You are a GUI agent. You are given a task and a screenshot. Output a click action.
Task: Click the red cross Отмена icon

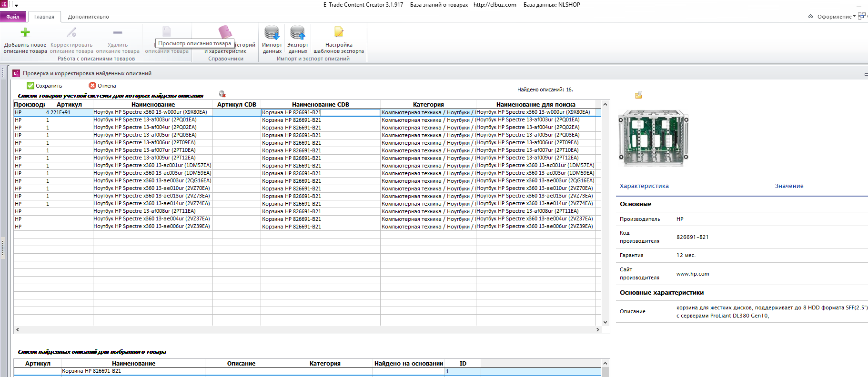pyautogui.click(x=92, y=86)
